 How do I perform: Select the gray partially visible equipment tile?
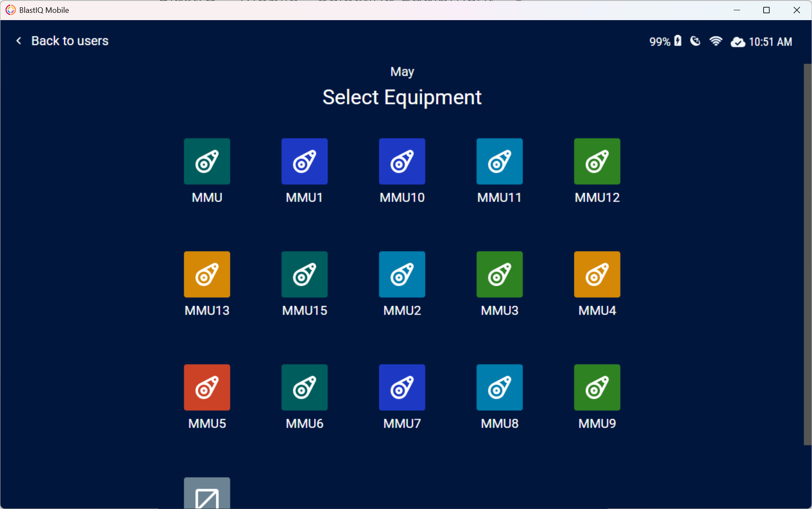click(x=207, y=493)
